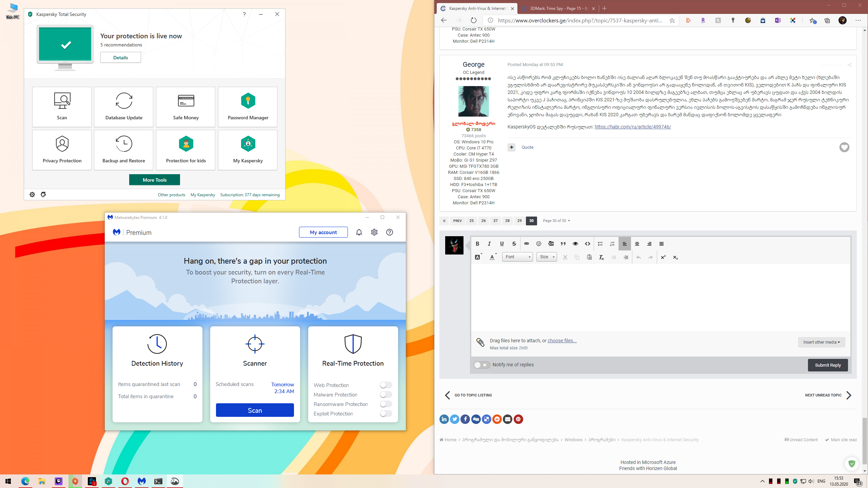The height and width of the screenshot is (488, 868).
Task: Toggle bold in reply editor
Action: [477, 244]
